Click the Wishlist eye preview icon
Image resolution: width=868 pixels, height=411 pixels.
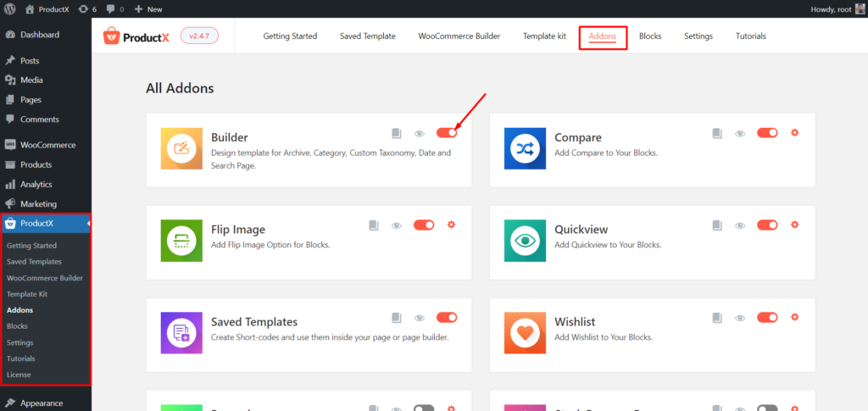coord(740,318)
